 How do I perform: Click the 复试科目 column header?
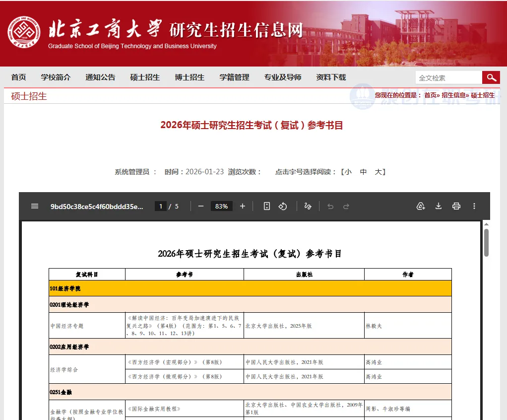point(87,275)
